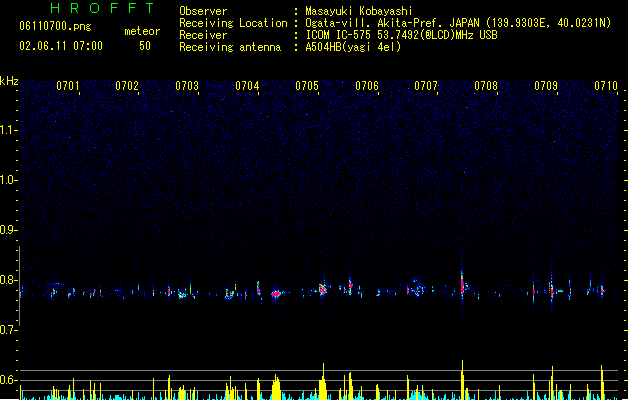Click the 1.0 kHz axis label
Viewport: 629px width, 400px height.
click(x=8, y=180)
